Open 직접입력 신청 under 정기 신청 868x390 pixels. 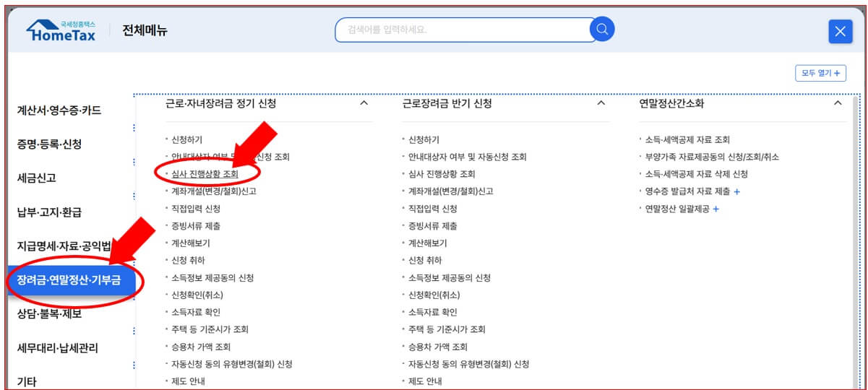click(195, 209)
